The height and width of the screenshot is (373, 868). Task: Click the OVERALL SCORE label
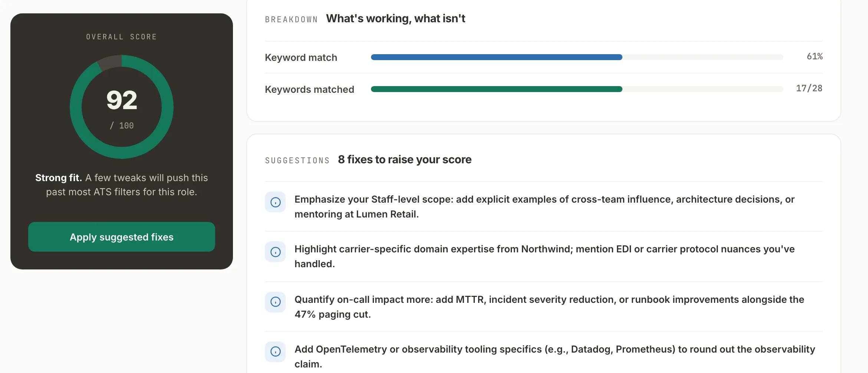(122, 37)
